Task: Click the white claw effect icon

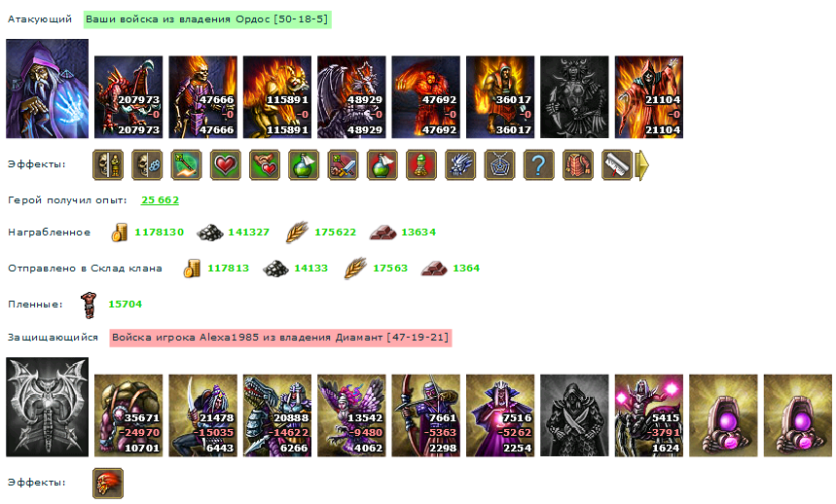Action: (x=460, y=164)
